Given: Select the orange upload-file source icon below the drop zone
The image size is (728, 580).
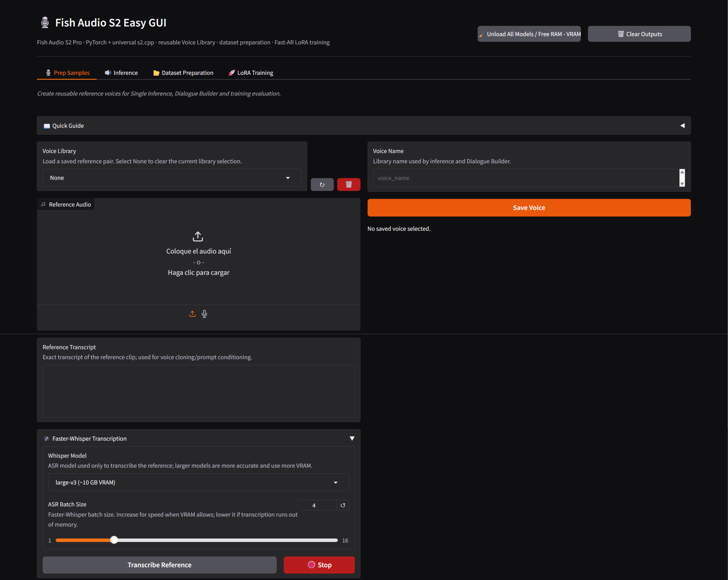Looking at the screenshot, I should click(192, 314).
